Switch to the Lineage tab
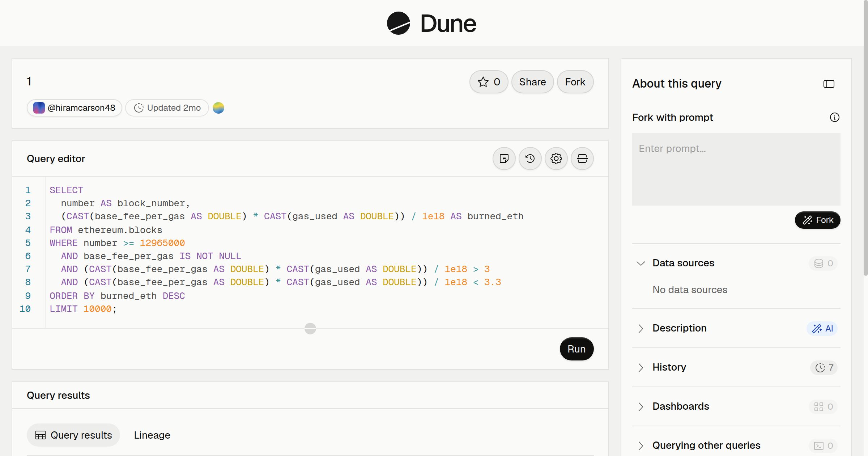This screenshot has width=868, height=456. (152, 435)
